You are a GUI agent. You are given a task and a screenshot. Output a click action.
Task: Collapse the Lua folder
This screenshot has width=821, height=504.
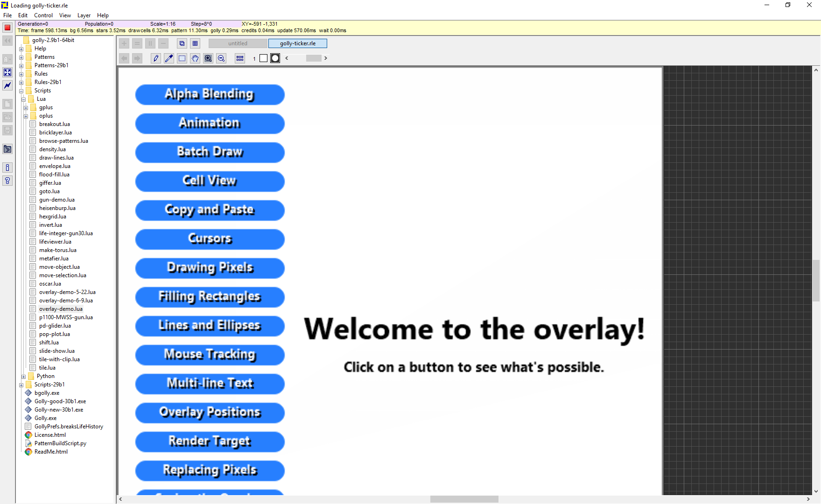(x=23, y=99)
